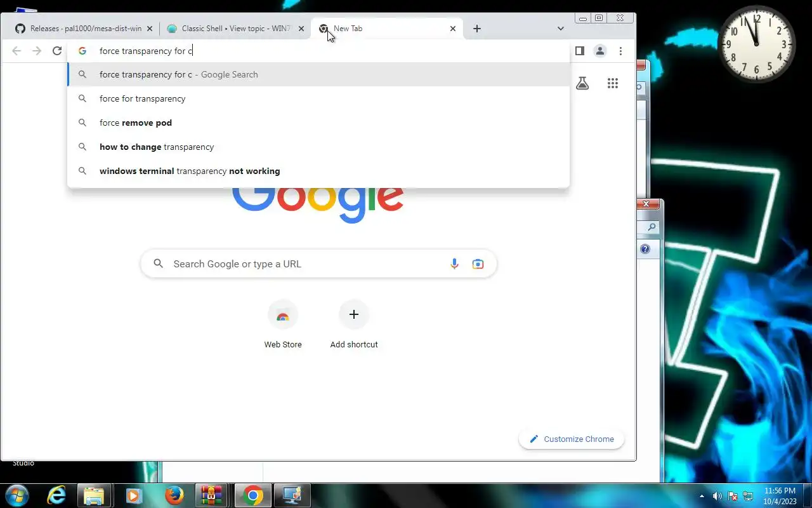Choose suggestion 'force remove pod'
Viewport: 812px width, 508px height.
318,123
